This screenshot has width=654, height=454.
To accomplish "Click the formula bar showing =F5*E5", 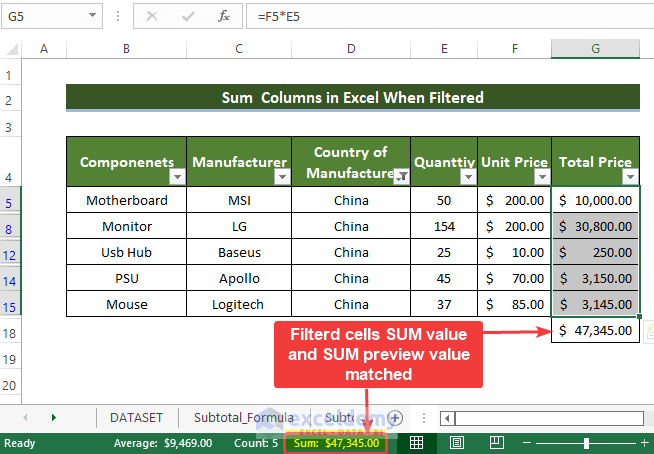I will click(450, 16).
